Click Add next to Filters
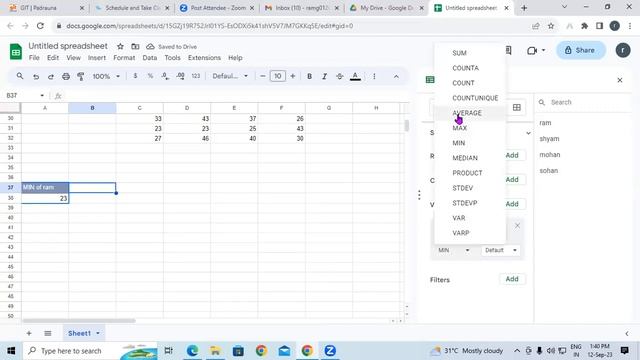This screenshot has height=360, width=640. [x=512, y=279]
